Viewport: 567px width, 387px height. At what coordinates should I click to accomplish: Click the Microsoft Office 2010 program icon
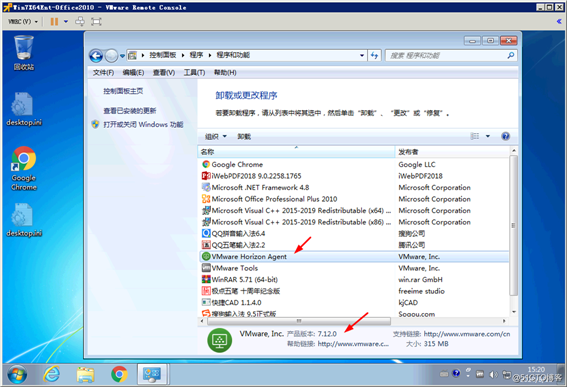tap(206, 199)
